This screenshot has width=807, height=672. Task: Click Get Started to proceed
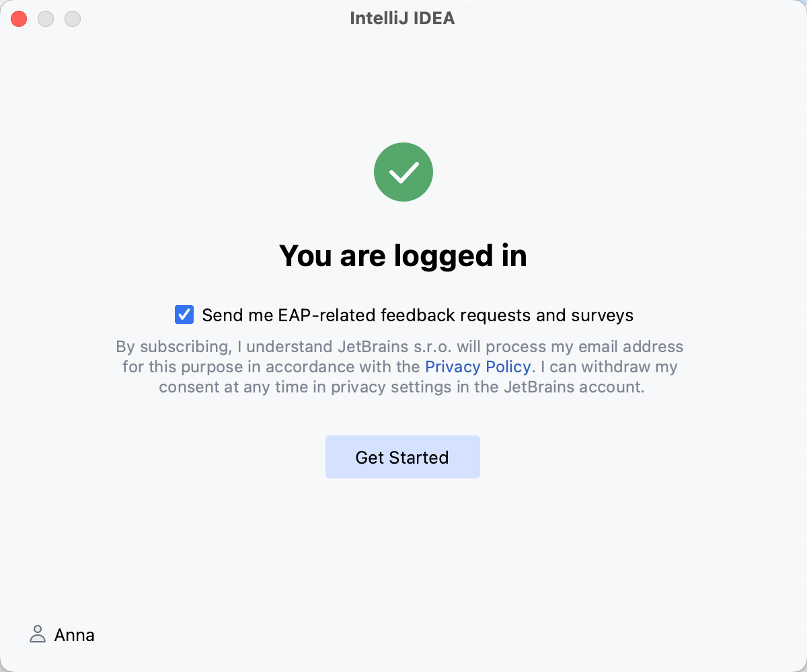click(402, 457)
